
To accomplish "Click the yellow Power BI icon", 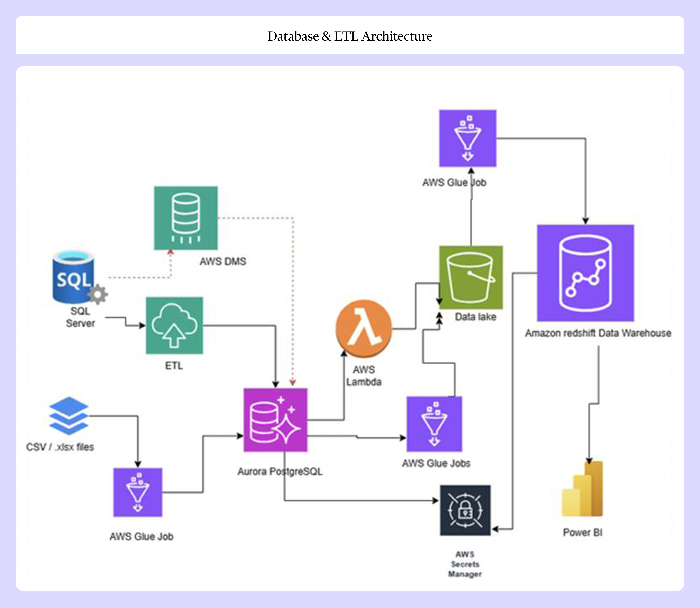I will coord(582,489).
